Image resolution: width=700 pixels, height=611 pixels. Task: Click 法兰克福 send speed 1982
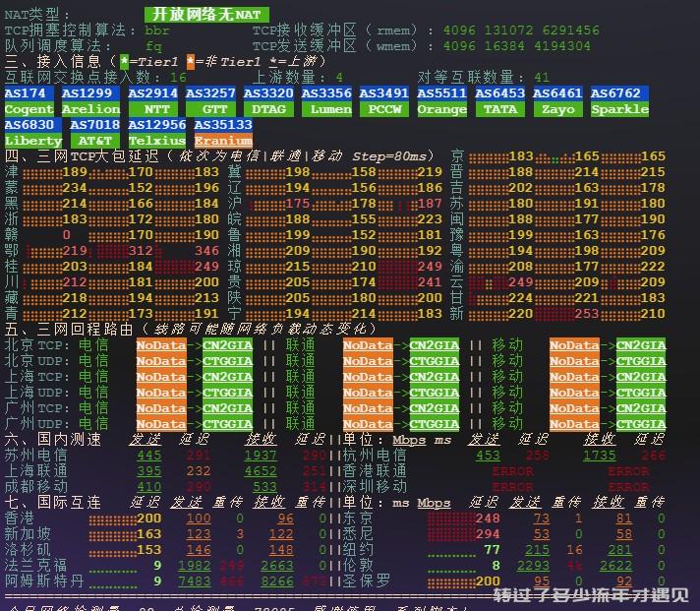[195, 566]
